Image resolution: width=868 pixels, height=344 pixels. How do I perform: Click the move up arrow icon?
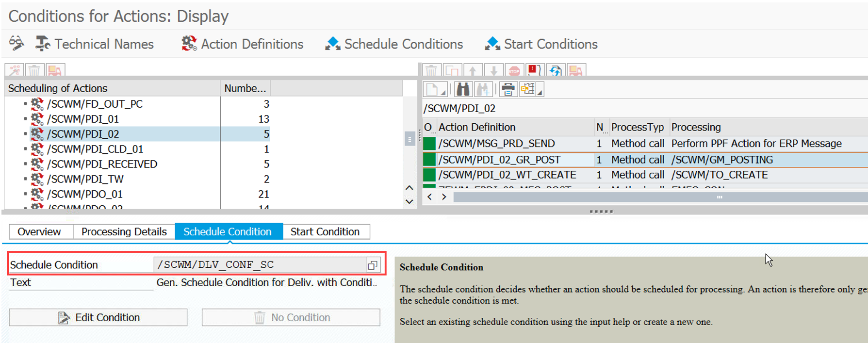[x=473, y=70]
